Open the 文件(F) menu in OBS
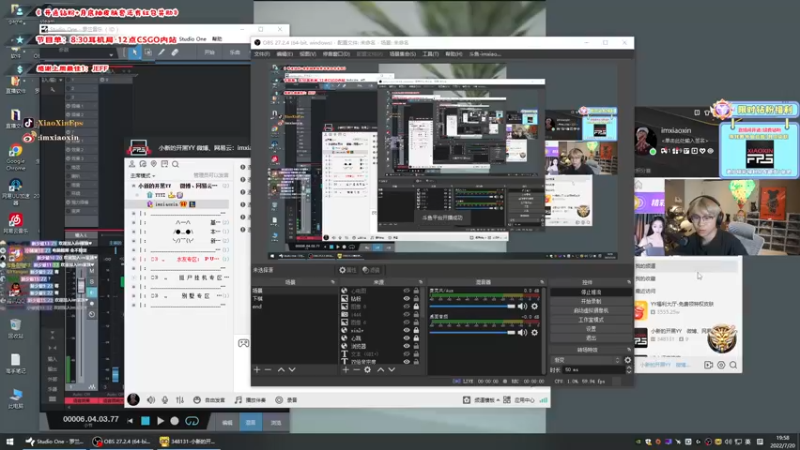 262,54
